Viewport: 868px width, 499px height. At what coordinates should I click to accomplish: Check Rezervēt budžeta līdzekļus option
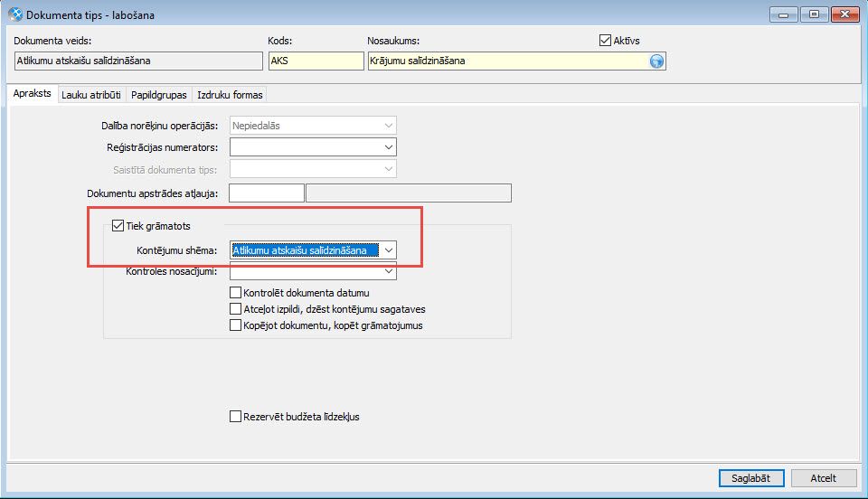pyautogui.click(x=235, y=417)
